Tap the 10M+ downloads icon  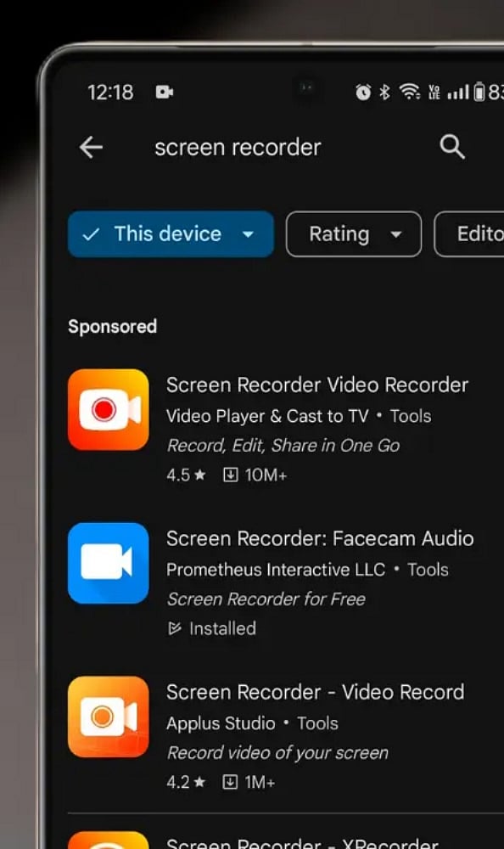pos(230,475)
